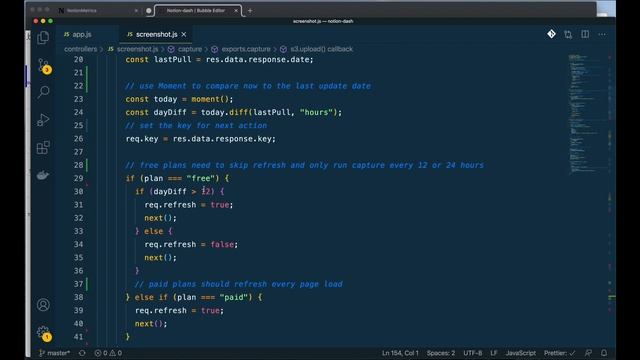
Task: Switch to the NotionMetrics browser tab
Action: click(82, 11)
